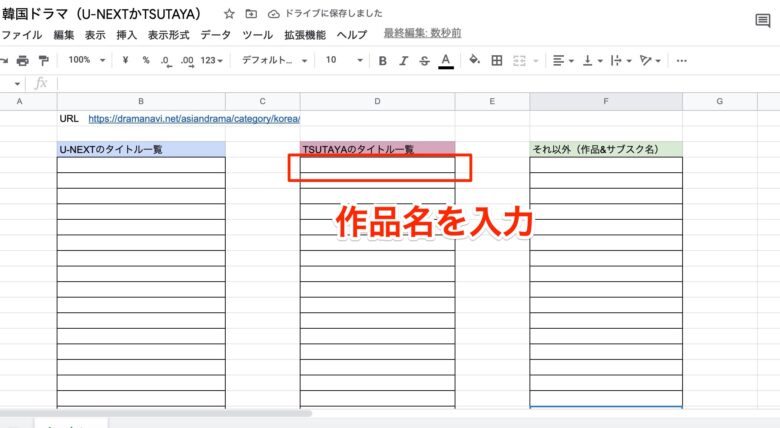Click the fx function icon

coord(41,83)
